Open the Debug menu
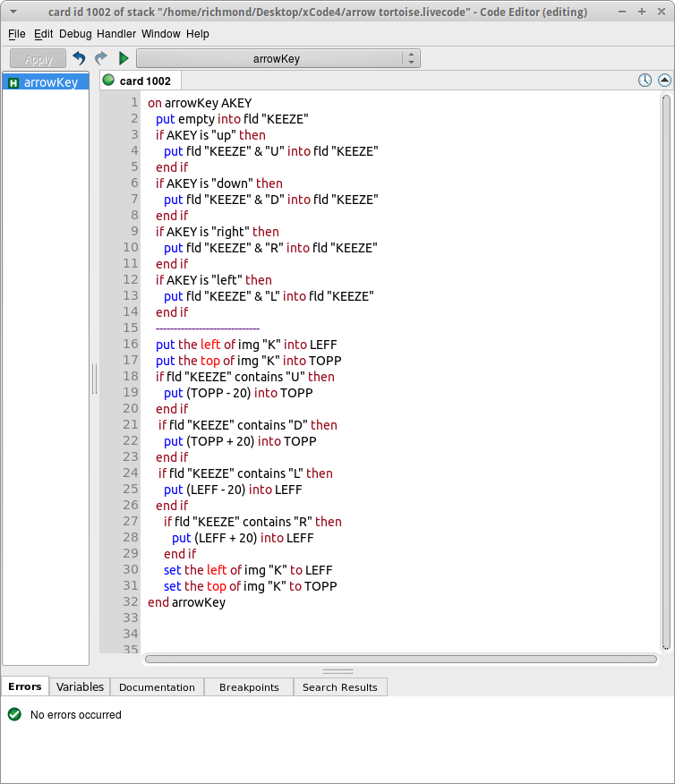Screen dimensions: 675x784 76,34
